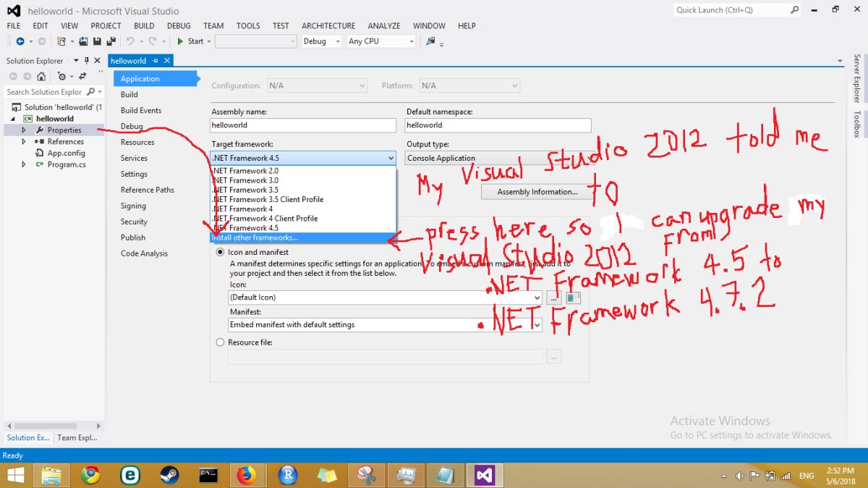Image resolution: width=868 pixels, height=488 pixels.
Task: Select the Resource file radio button
Action: tap(221, 342)
